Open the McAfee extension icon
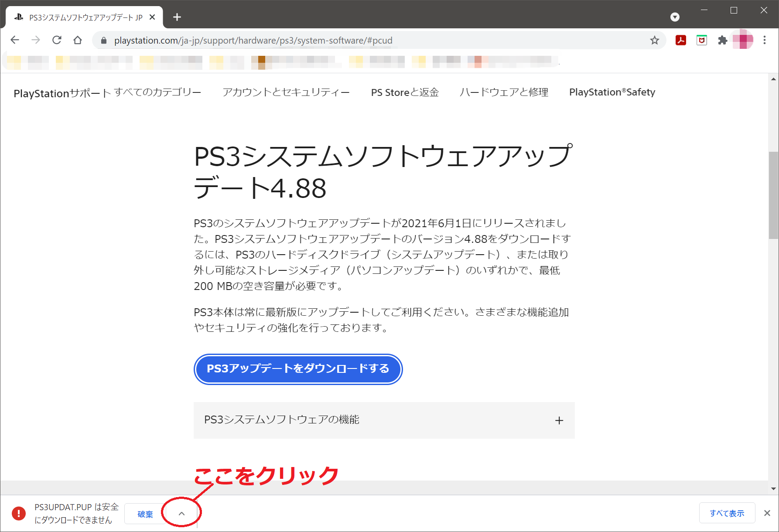Viewport: 779px width, 532px height. [702, 40]
